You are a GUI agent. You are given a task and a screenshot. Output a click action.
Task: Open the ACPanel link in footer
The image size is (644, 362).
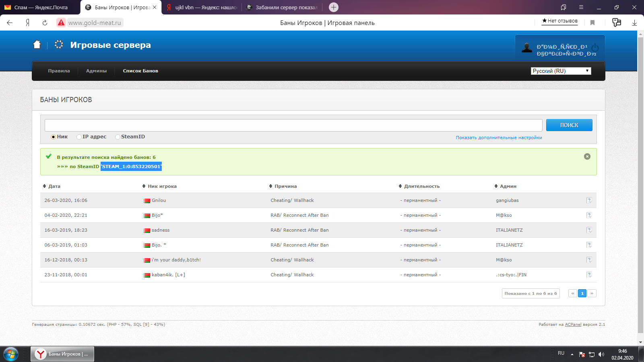point(573,324)
